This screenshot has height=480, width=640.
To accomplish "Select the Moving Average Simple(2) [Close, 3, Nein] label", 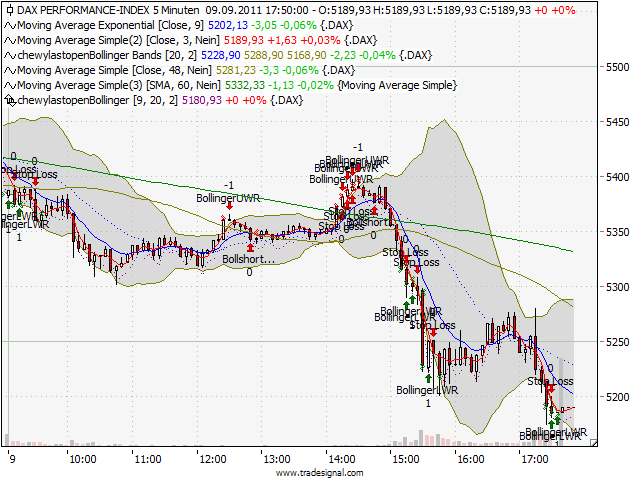I will tap(119, 40).
